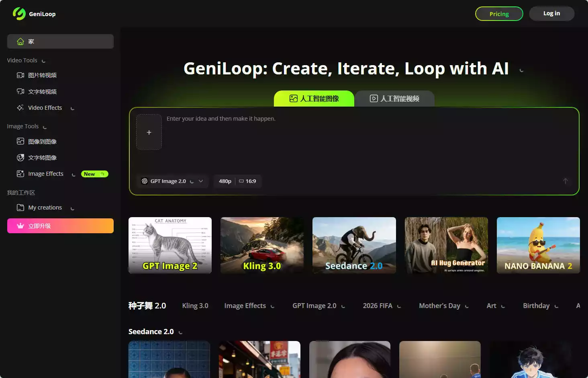Open the Video Effects sparkle icon
Screen dimensions: 588x378
(x=20, y=107)
